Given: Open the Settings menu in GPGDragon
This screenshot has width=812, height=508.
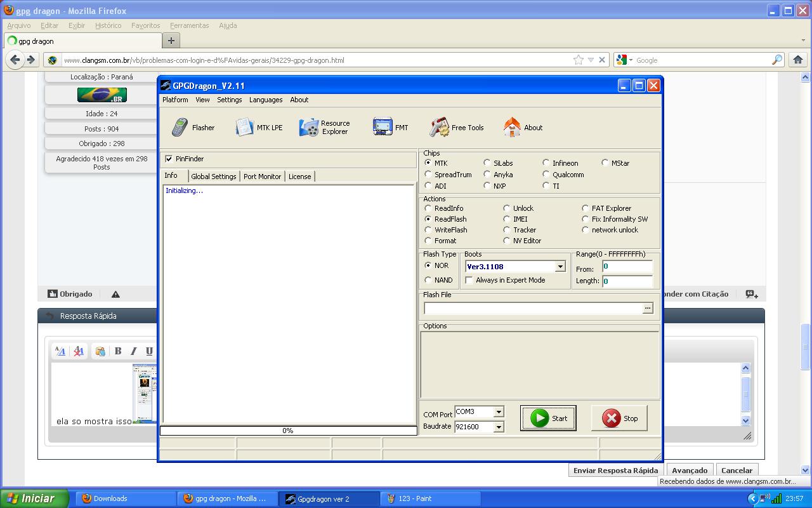Looking at the screenshot, I should coord(229,100).
